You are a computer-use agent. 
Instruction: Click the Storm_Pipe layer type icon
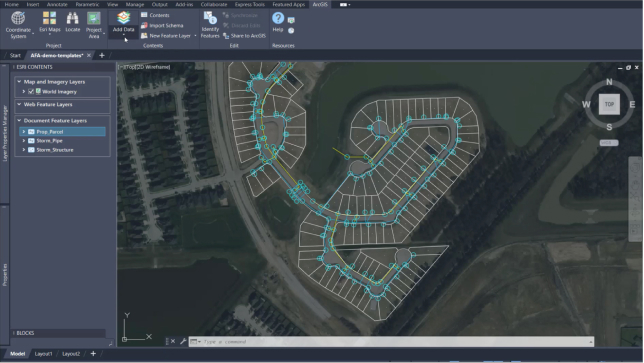31,141
